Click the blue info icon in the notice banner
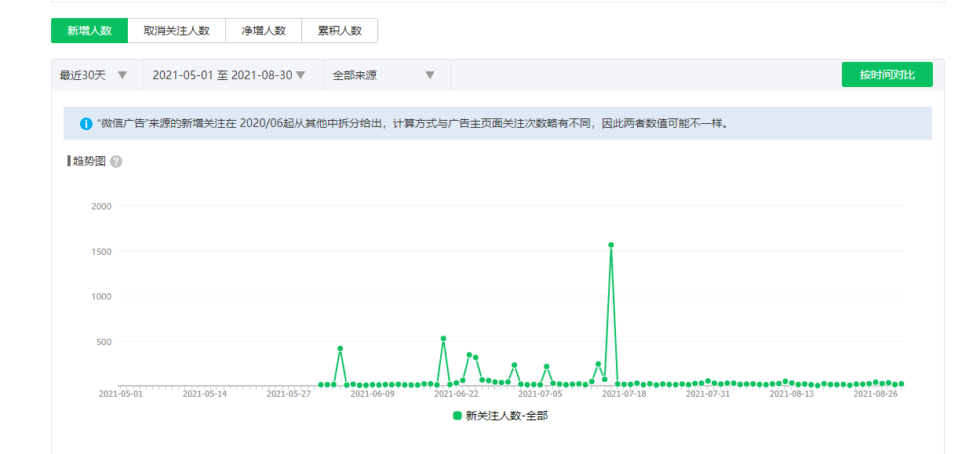 (86, 124)
